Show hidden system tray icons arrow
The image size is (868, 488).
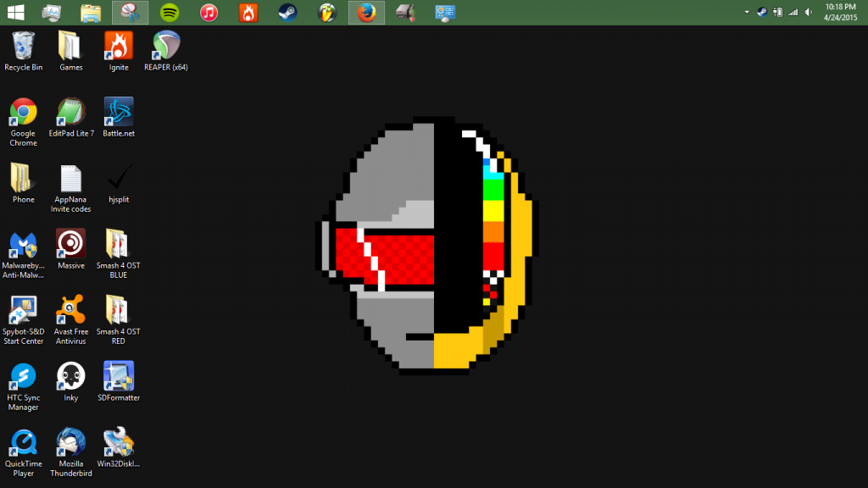(x=747, y=13)
